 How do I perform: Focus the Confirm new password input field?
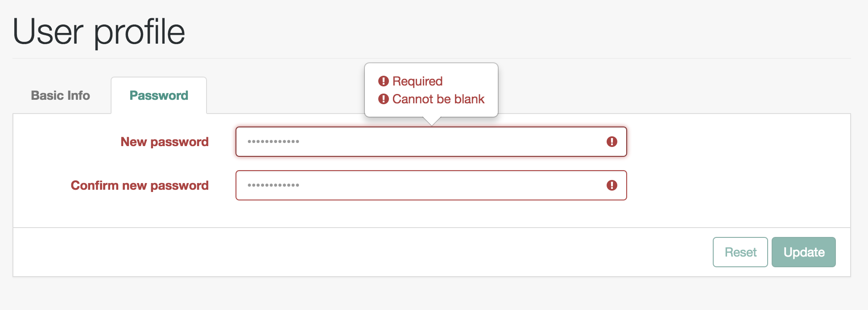pyautogui.click(x=431, y=185)
